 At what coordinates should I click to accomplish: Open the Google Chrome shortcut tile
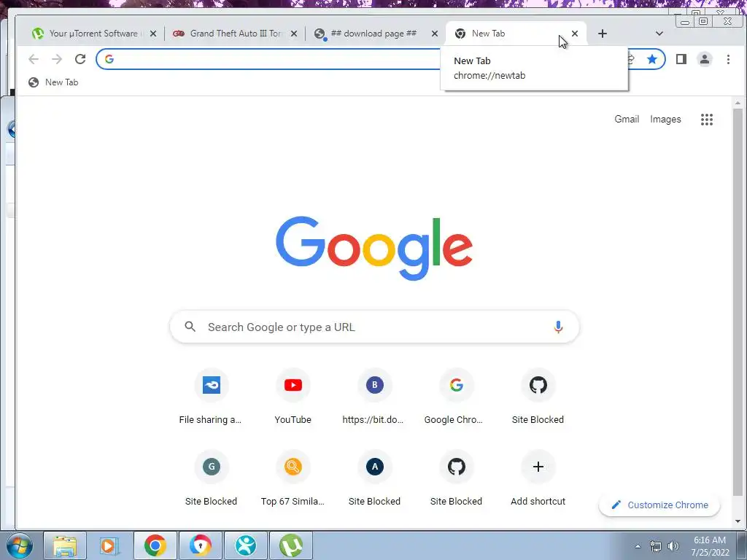456,396
